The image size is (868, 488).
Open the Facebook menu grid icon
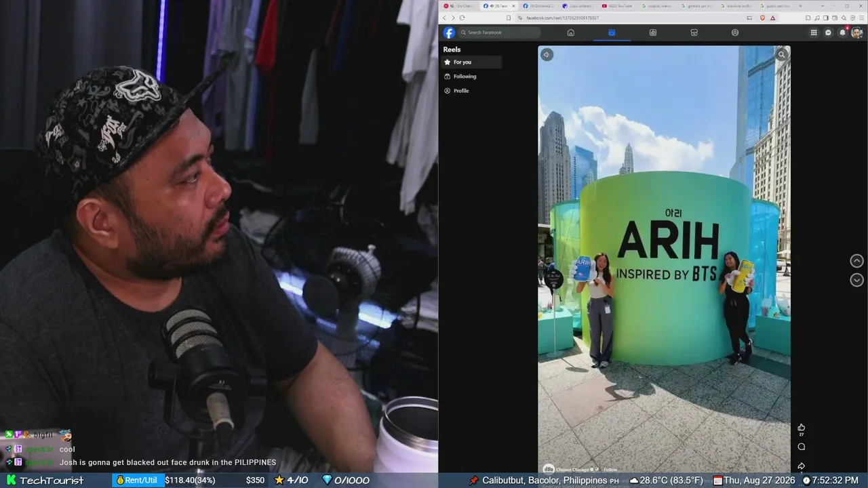(x=814, y=33)
